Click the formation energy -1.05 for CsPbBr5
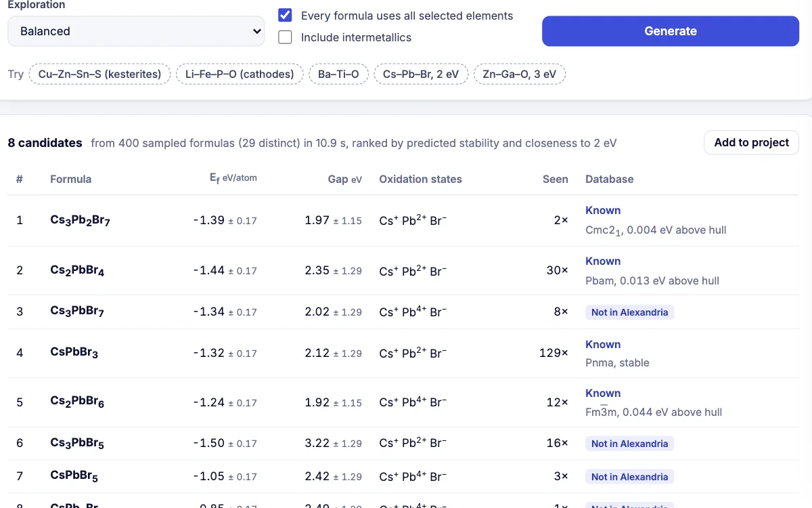 pos(208,477)
